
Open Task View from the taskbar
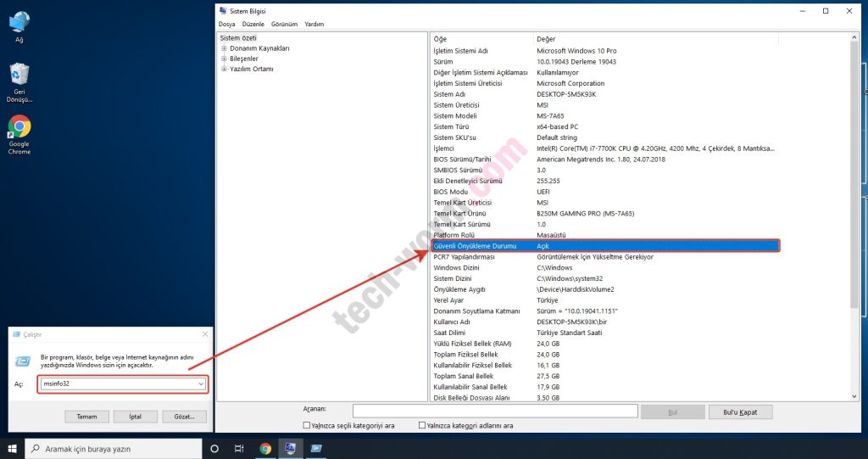click(239, 448)
